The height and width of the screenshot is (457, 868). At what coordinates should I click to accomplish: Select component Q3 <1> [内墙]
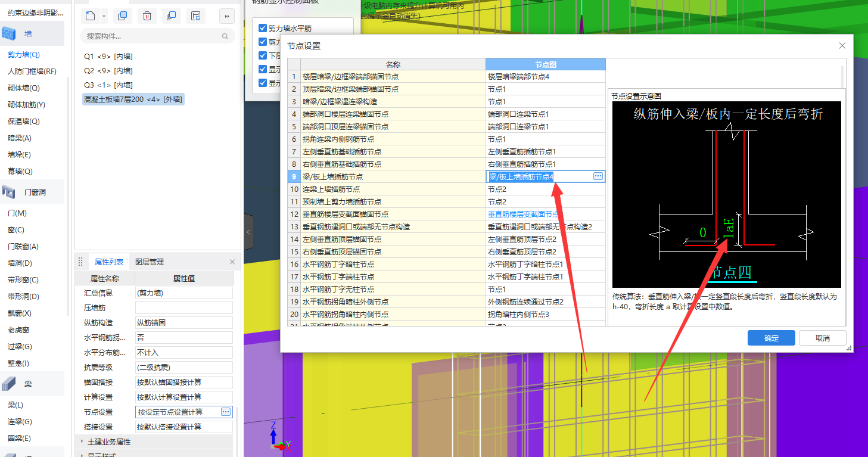[108, 85]
